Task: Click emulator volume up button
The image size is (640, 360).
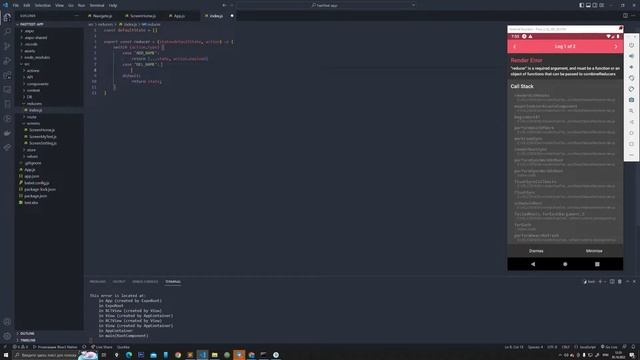Action: pos(631,56)
